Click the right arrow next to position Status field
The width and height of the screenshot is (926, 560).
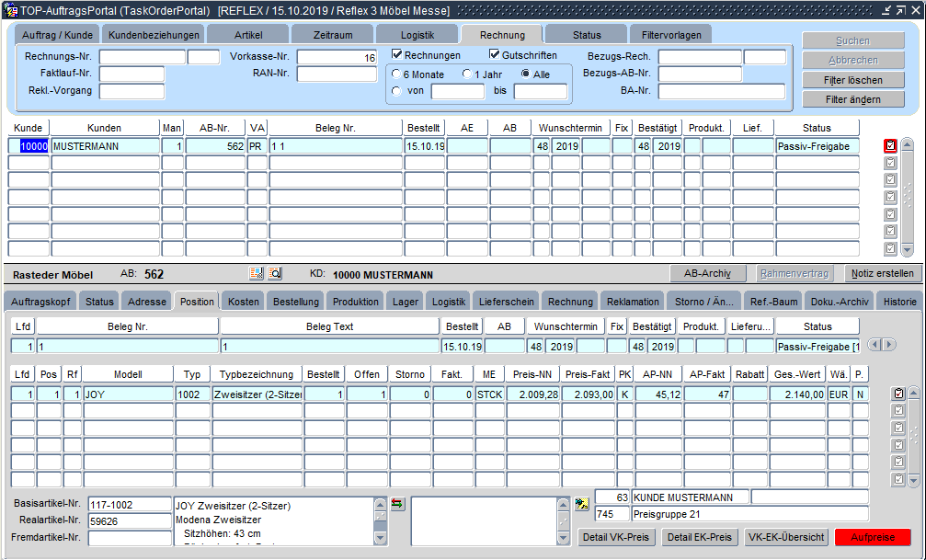(x=889, y=345)
